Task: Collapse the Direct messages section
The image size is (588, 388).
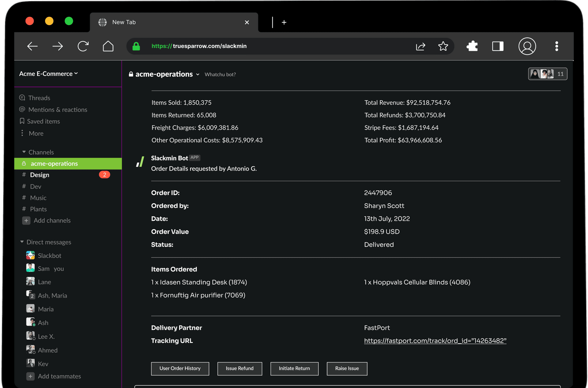Action: 22,242
